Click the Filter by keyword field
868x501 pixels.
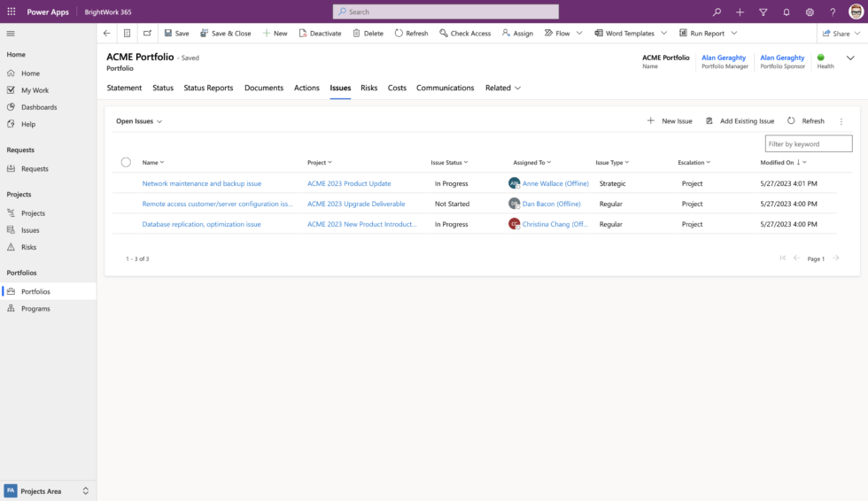pos(808,143)
